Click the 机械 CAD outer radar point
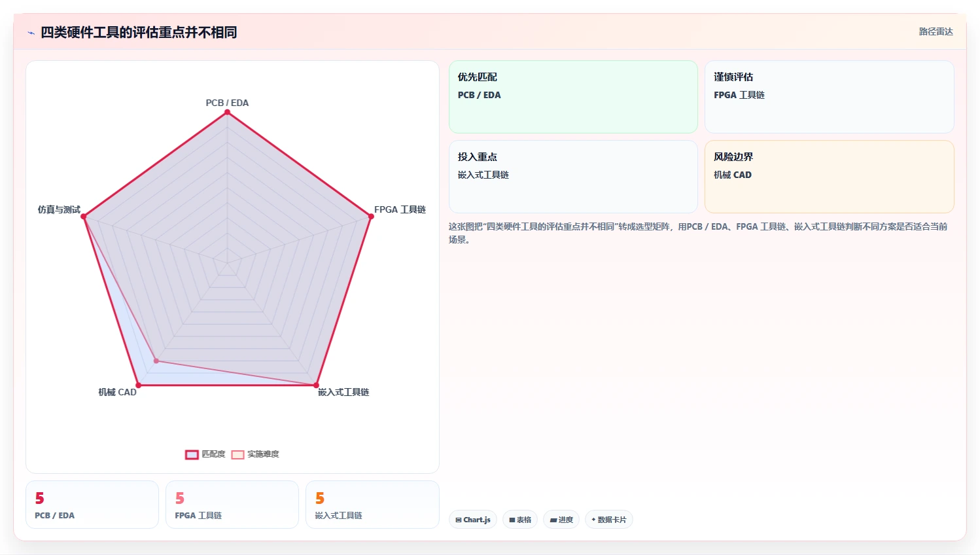 138,385
